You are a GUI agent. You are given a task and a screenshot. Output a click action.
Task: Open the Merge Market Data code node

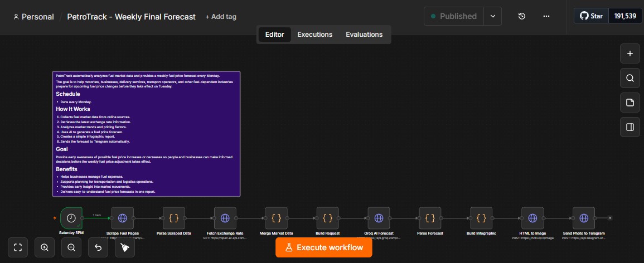pyautogui.click(x=277, y=218)
